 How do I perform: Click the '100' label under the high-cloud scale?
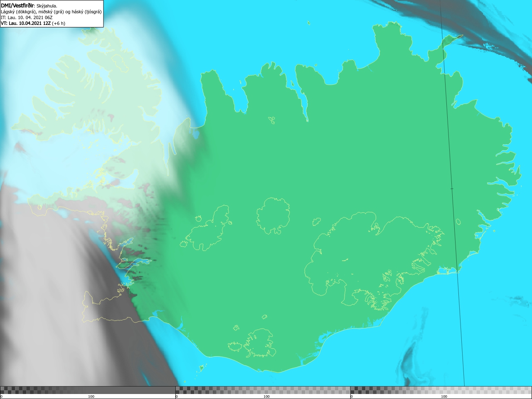click(444, 397)
